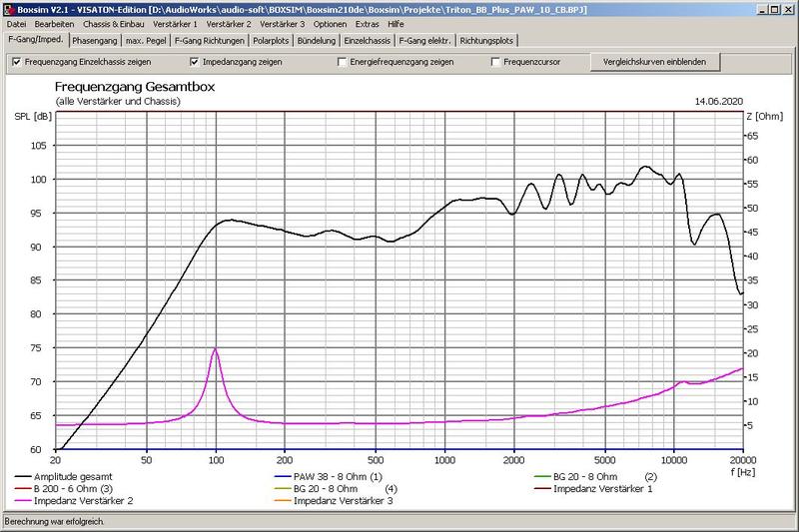Enable Energiefrequenzgang zeigen checkbox
This screenshot has width=799, height=532.
pos(342,62)
